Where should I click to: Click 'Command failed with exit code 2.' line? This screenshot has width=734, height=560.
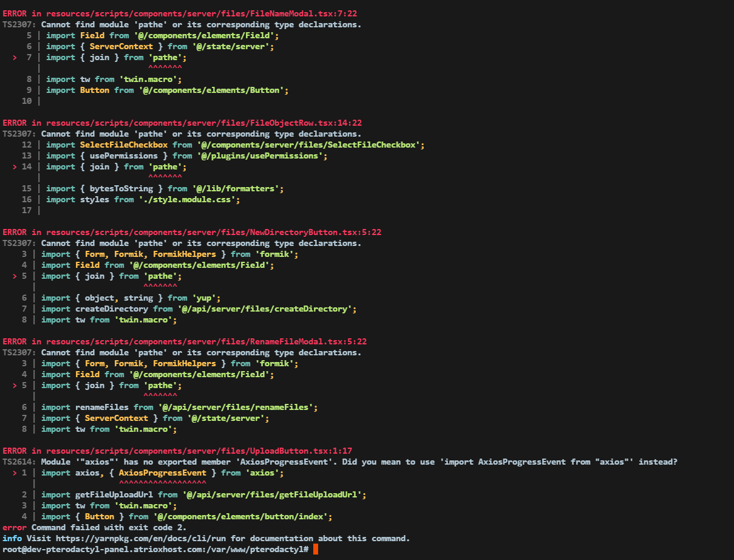109,527
